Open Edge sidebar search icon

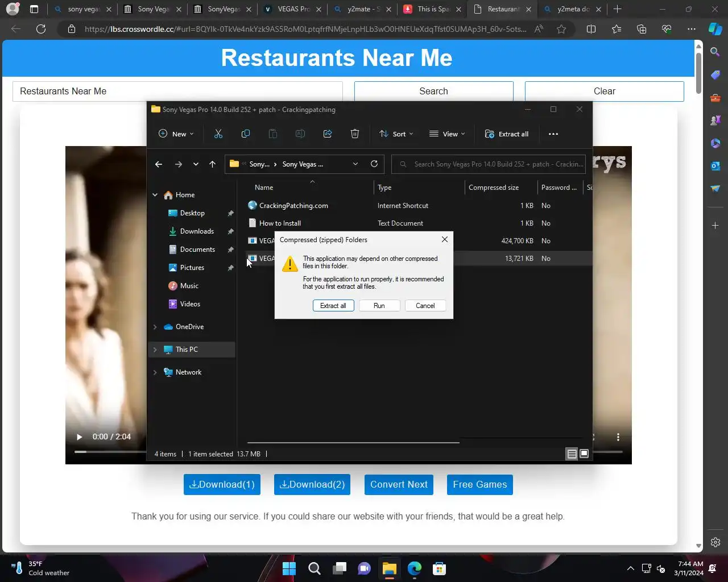[x=715, y=52]
